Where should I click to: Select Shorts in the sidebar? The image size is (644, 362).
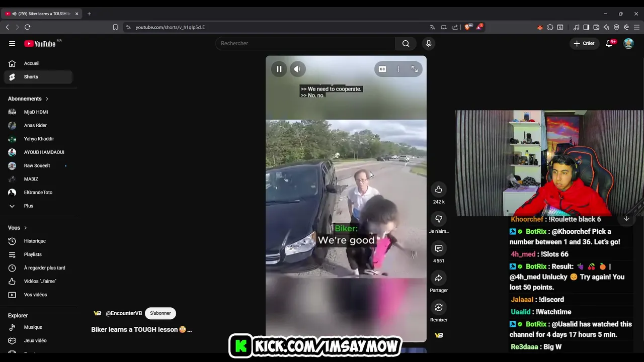click(39, 77)
